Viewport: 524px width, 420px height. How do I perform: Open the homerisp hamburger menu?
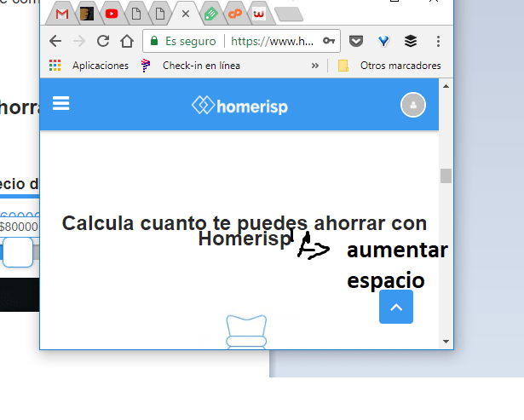(x=60, y=103)
